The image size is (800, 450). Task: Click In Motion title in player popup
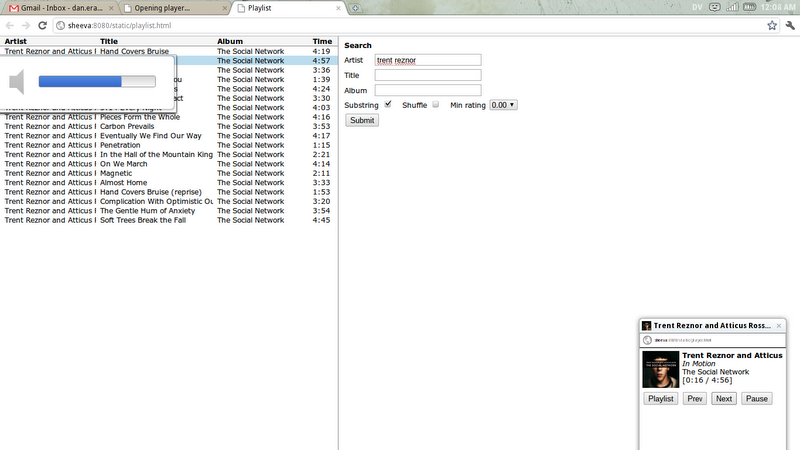(x=698, y=364)
